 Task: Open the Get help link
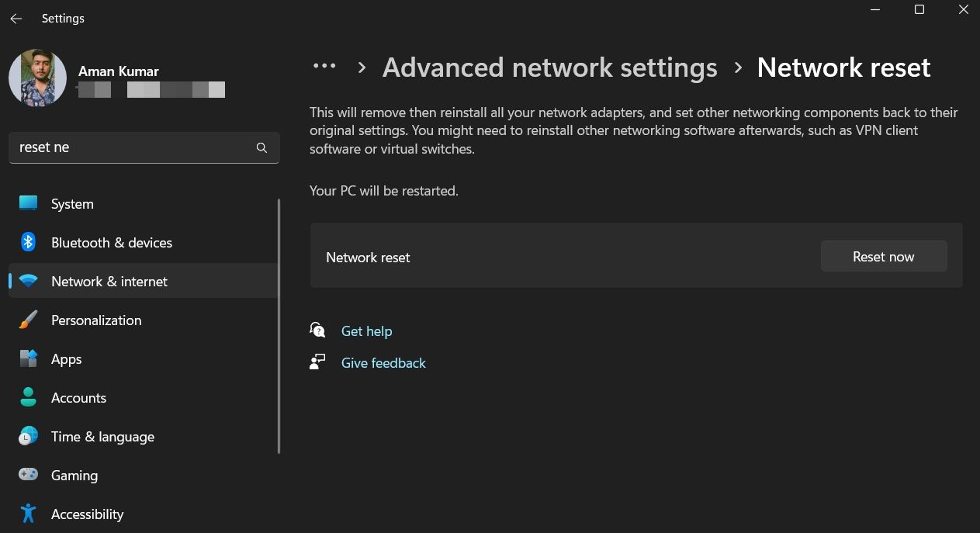tap(366, 331)
